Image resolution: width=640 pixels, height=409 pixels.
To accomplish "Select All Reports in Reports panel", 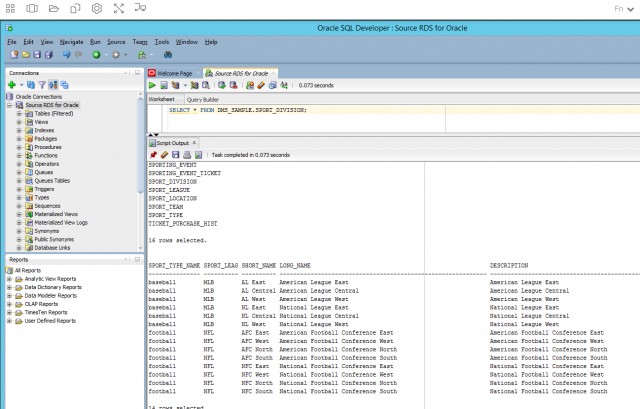I will [28, 271].
